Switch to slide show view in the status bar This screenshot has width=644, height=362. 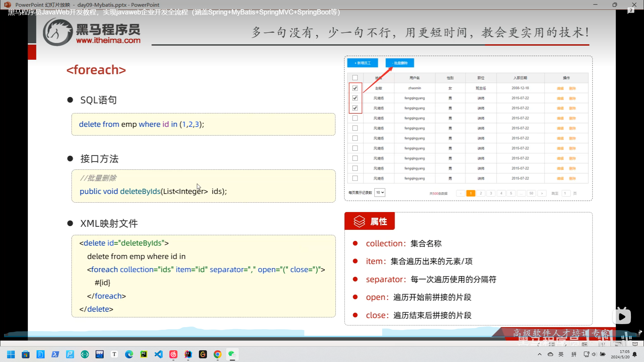[x=635, y=344]
